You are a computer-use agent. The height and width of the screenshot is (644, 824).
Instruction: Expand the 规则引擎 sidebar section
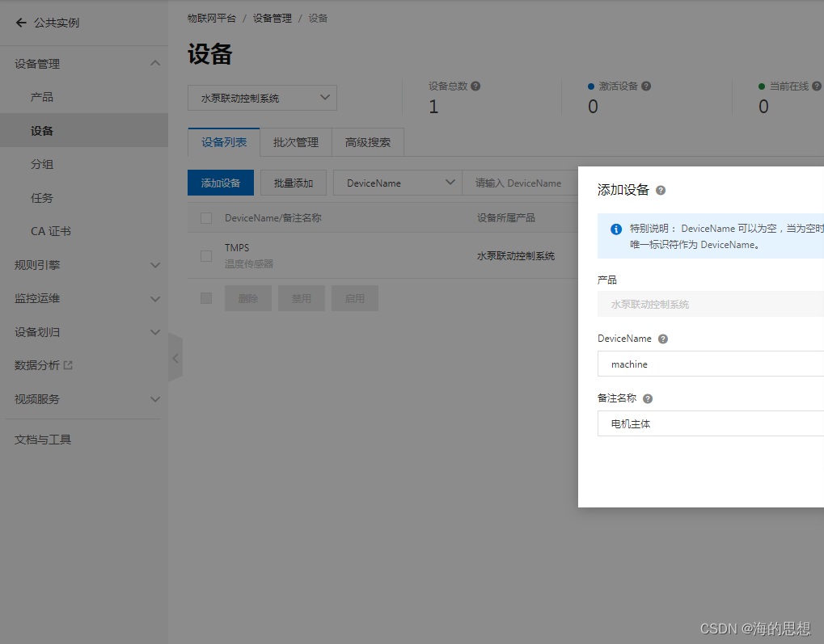tap(155, 265)
